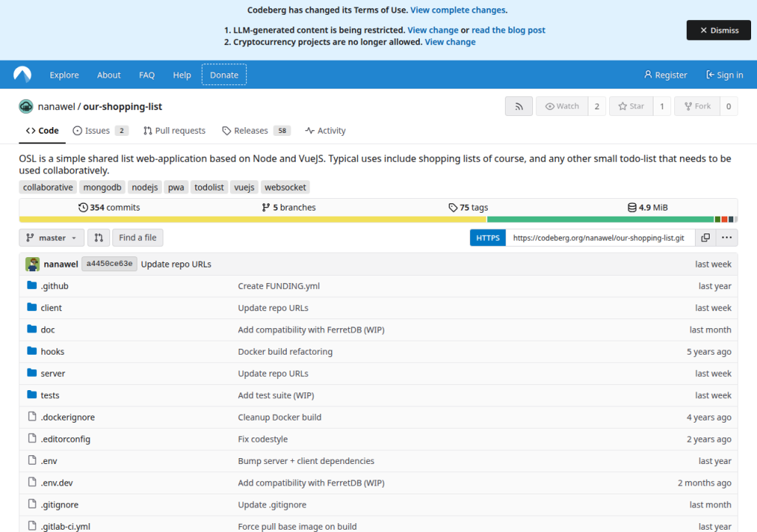The height and width of the screenshot is (532, 757).
Task: Open the Issues tab
Action: [x=101, y=130]
